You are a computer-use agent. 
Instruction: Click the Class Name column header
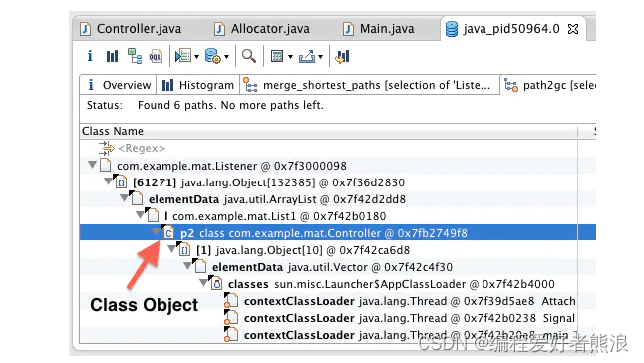pos(329,131)
